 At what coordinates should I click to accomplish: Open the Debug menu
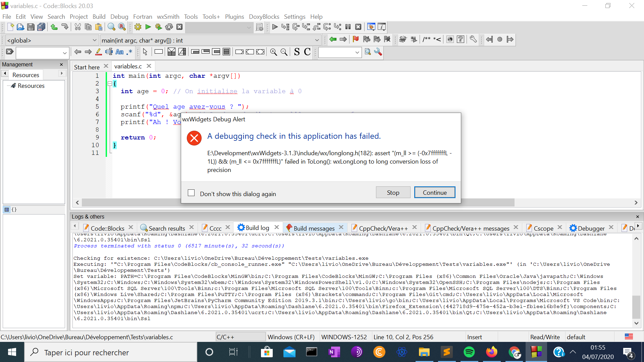[x=119, y=16]
